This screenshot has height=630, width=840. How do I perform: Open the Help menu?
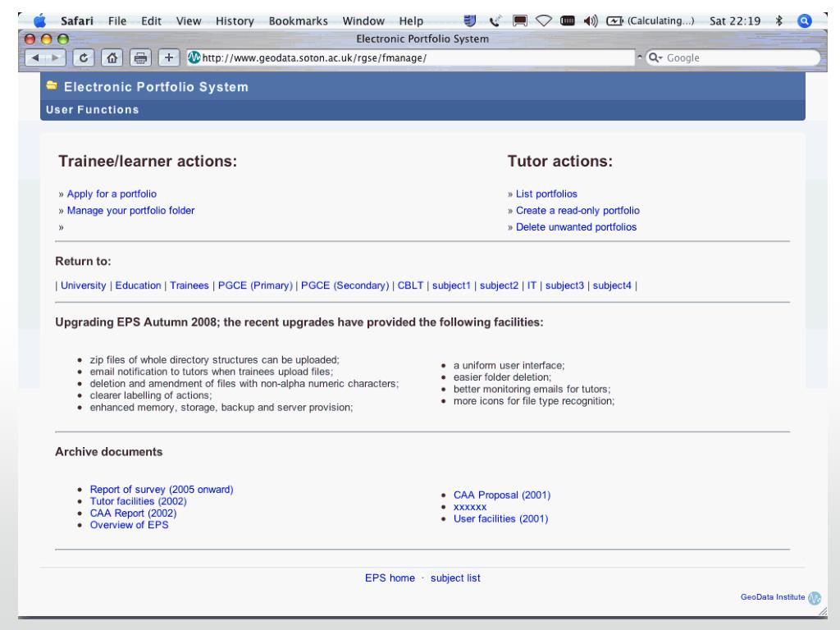pyautogui.click(x=411, y=21)
